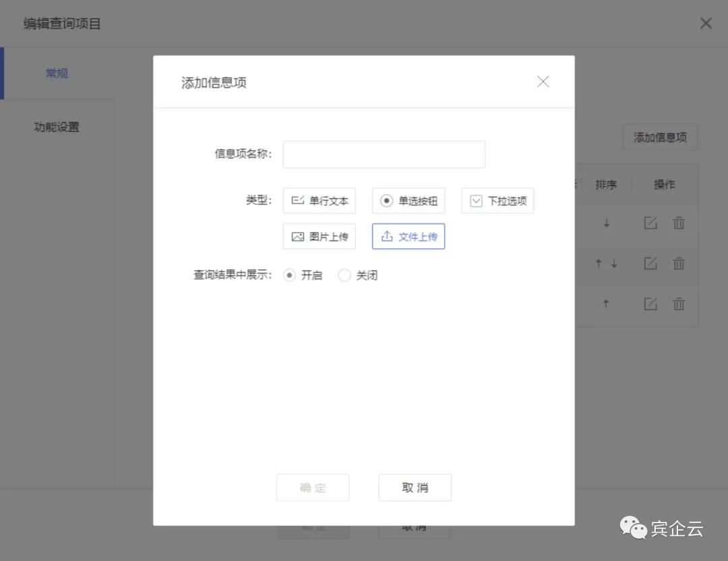Click the trash delete icon in the first row
The image size is (728, 561).
pos(678,223)
